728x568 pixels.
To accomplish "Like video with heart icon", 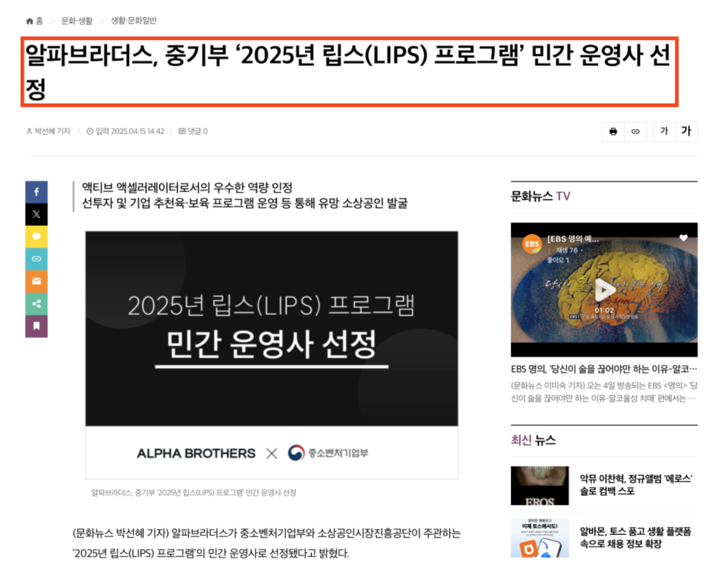I will 683,238.
